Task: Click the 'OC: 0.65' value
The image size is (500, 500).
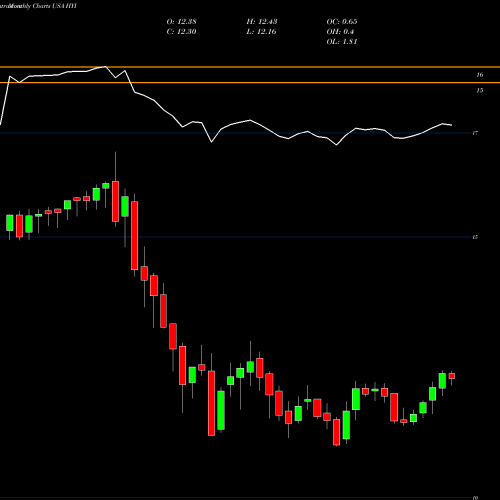Action: pyautogui.click(x=342, y=22)
